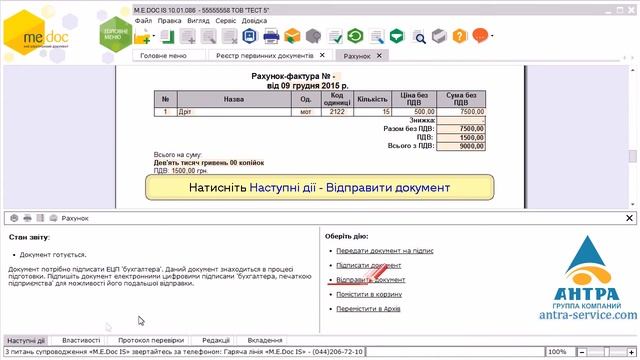Click the zoom slider in status bar
640x360 pixels.
point(607,352)
